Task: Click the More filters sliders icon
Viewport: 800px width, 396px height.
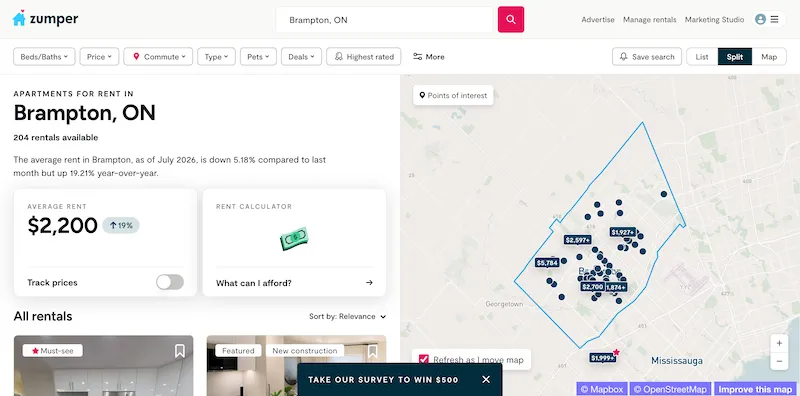Action: click(417, 57)
